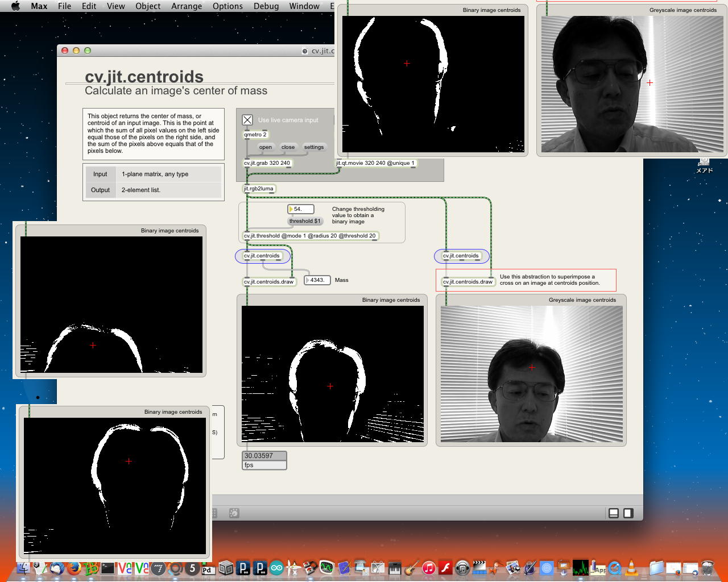Select the qmetro 2 object

[255, 135]
